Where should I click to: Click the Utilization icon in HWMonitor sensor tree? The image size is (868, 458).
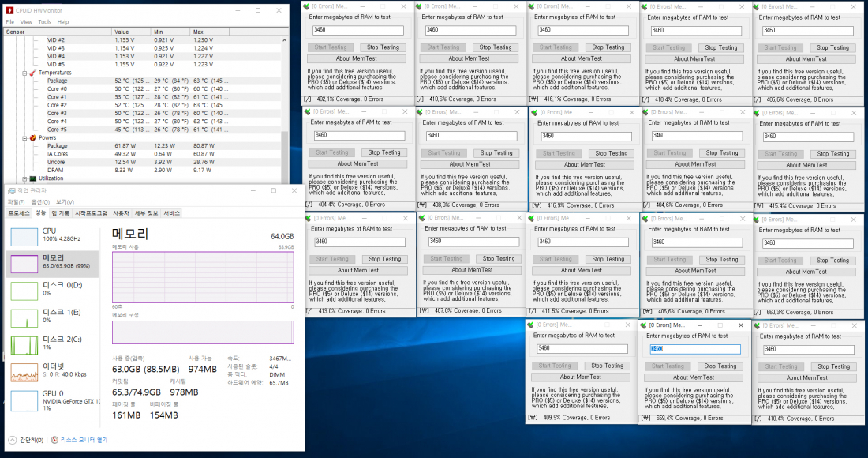pos(34,178)
